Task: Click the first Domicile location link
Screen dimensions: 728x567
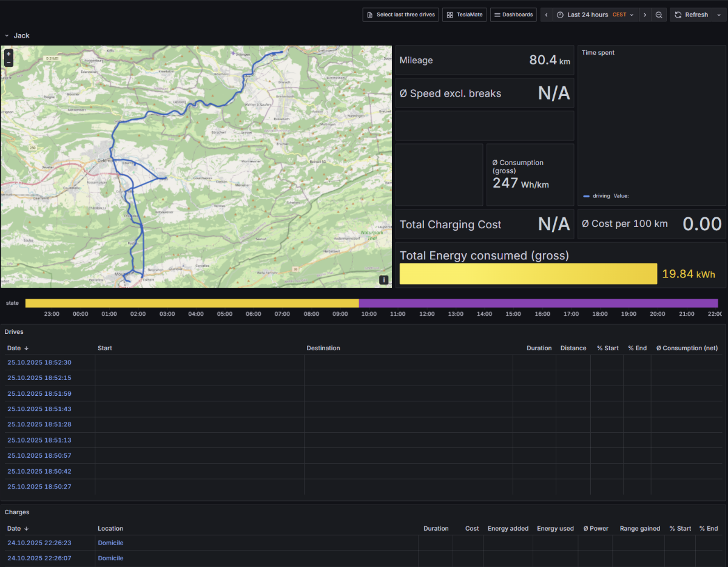Action: [110, 543]
